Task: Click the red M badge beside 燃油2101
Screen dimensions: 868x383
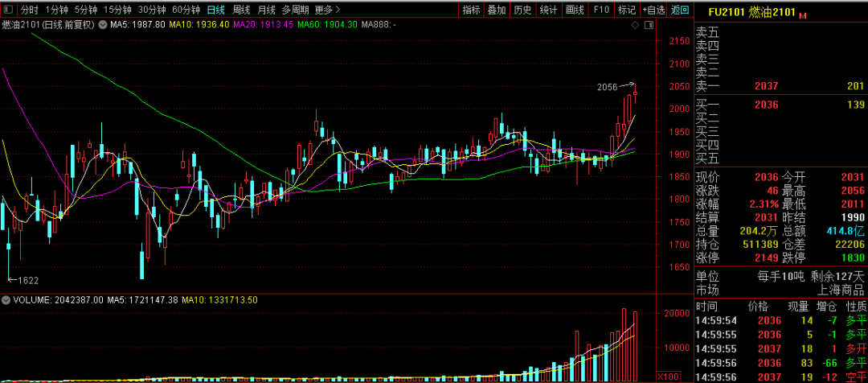Action: [803, 17]
